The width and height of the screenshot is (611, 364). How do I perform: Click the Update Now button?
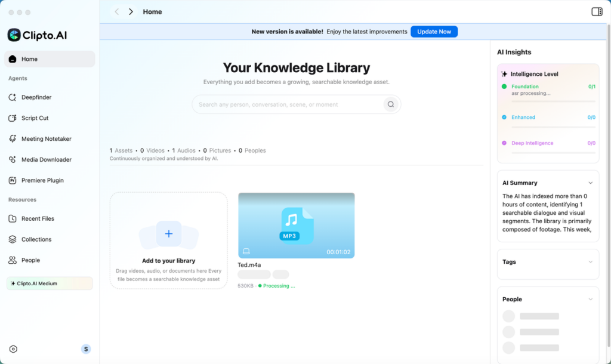[434, 31]
